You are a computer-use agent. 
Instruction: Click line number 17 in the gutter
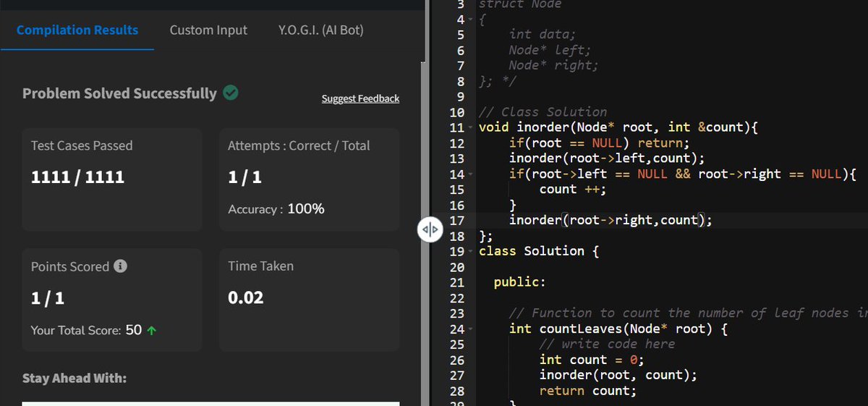point(456,220)
